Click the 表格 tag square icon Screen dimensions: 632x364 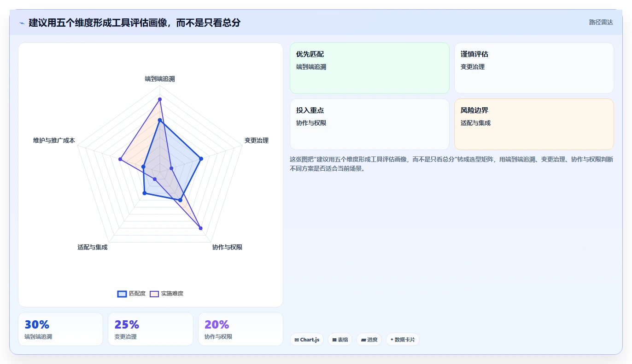click(334, 340)
